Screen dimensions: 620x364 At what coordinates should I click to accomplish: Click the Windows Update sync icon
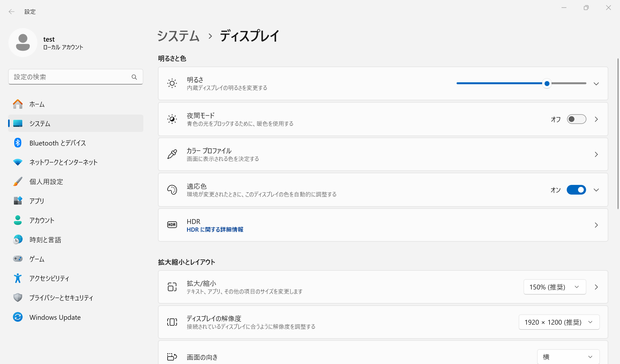[x=18, y=317]
